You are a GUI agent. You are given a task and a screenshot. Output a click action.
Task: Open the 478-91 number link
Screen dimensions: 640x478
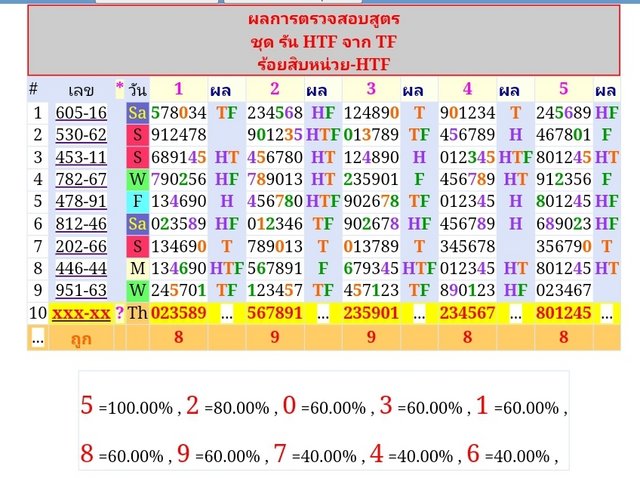point(81,202)
